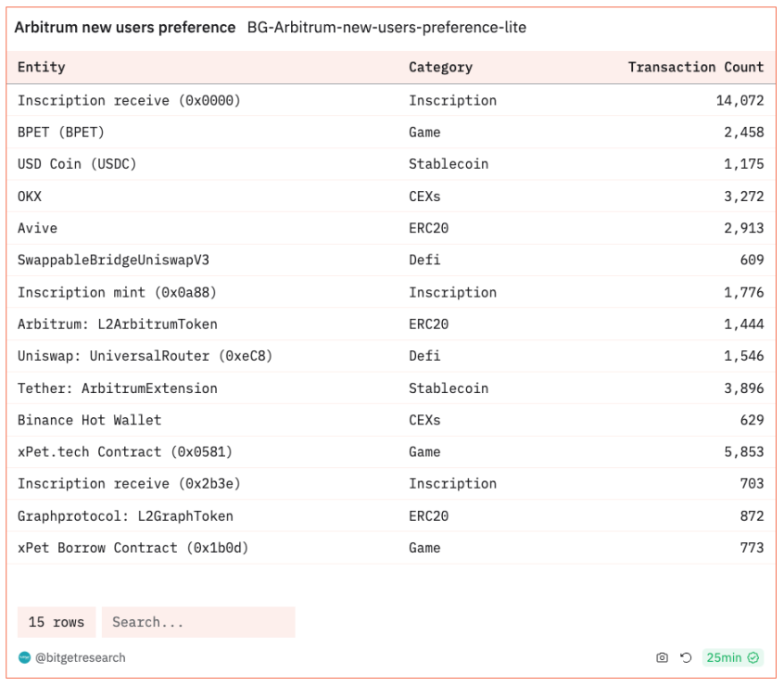Open the Arbitrum new users preference title
This screenshot has height=686, width=784.
[x=125, y=28]
